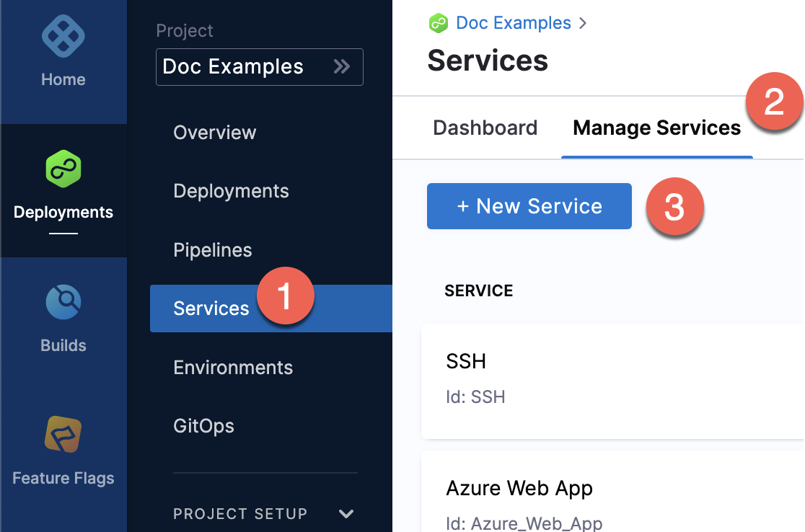The width and height of the screenshot is (805, 532).
Task: Switch to the Dashboard tab
Action: coord(485,128)
